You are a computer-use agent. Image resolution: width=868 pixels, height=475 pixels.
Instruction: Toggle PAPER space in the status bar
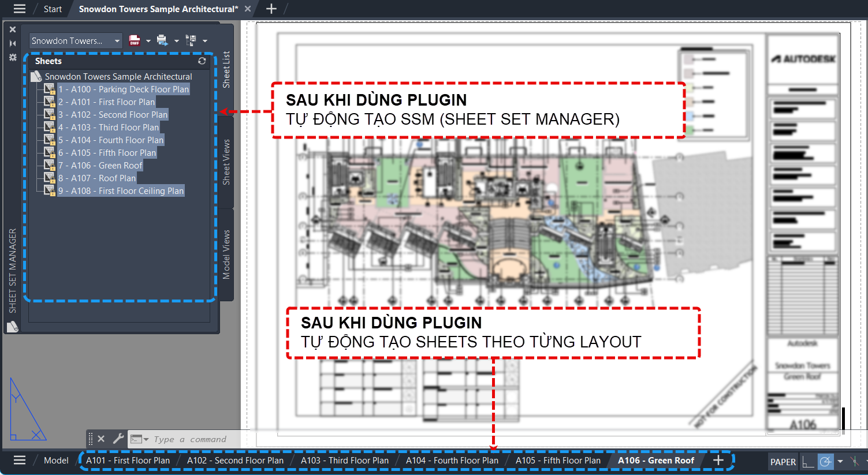click(783, 462)
